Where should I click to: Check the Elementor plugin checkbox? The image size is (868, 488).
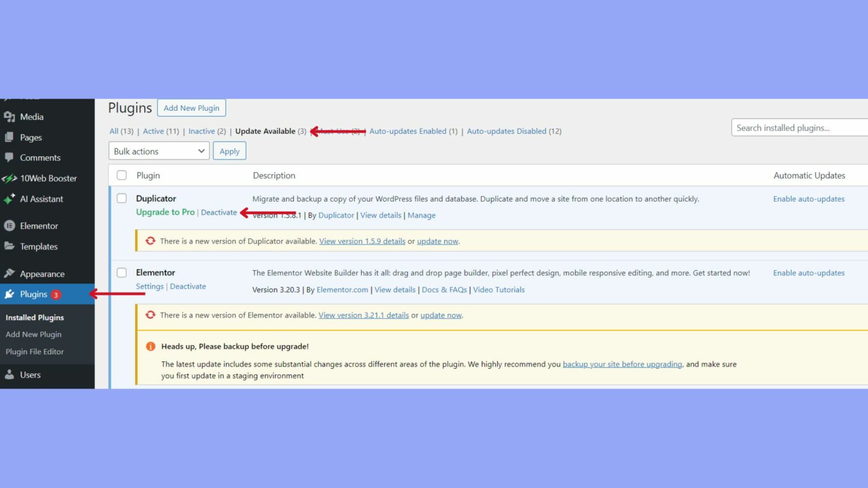point(121,272)
